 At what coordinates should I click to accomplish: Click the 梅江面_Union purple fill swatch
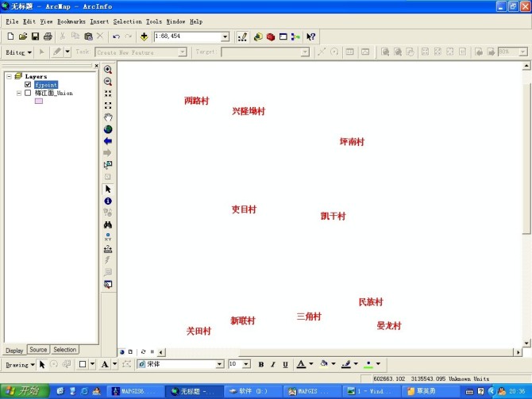[x=39, y=101]
